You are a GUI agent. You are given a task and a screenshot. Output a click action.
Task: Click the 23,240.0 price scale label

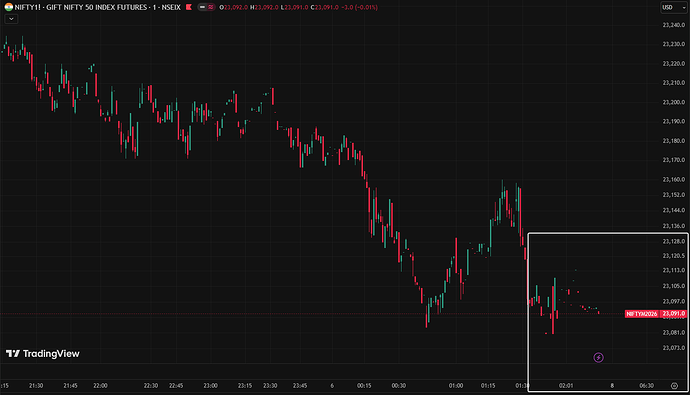click(674, 25)
